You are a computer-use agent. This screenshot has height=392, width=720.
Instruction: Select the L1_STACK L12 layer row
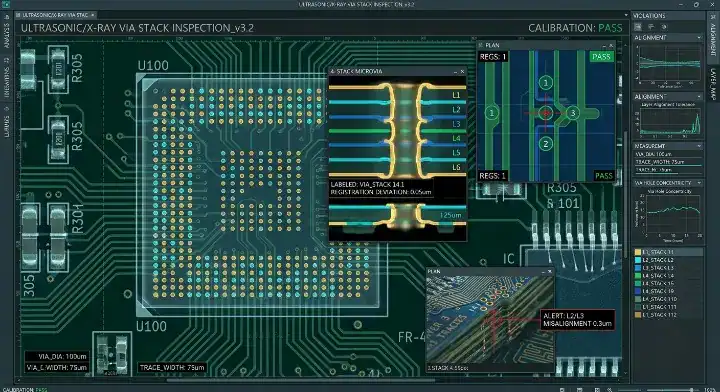pos(668,315)
